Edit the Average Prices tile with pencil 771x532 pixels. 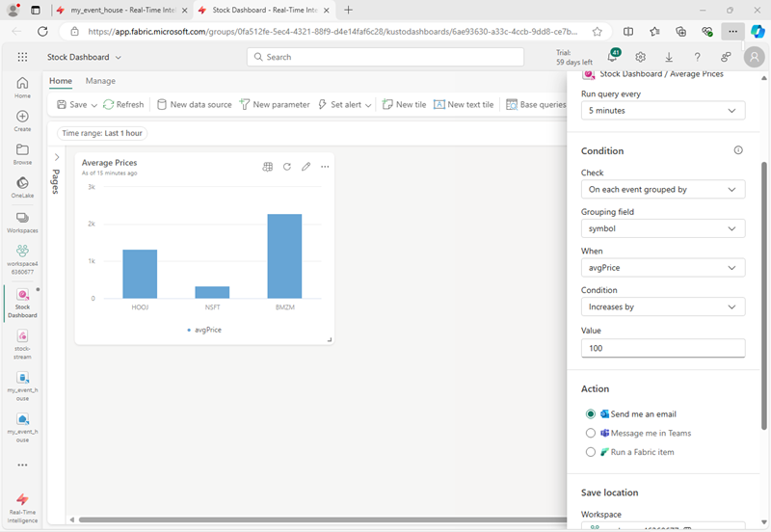(306, 167)
